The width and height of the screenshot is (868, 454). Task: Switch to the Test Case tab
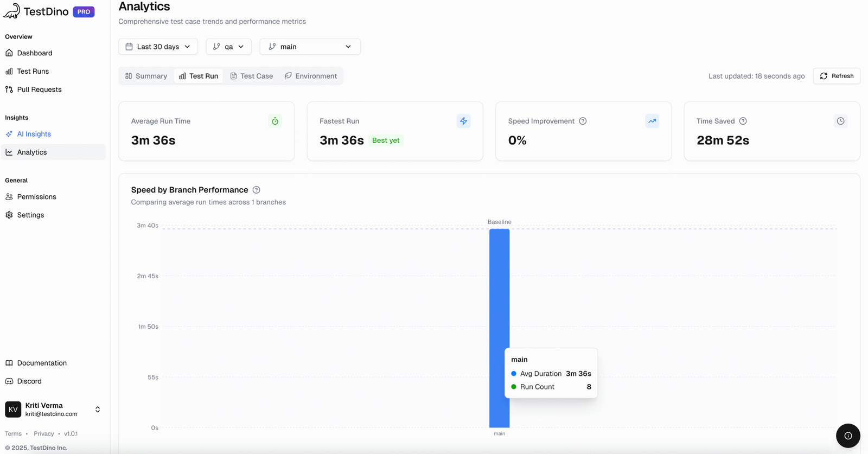click(252, 76)
